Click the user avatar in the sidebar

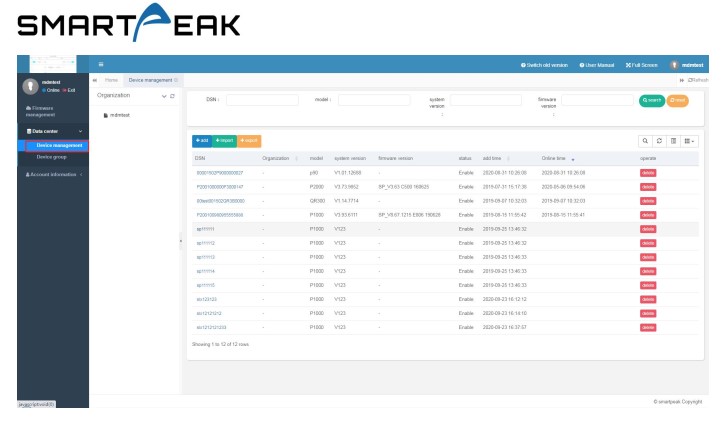click(x=31, y=86)
